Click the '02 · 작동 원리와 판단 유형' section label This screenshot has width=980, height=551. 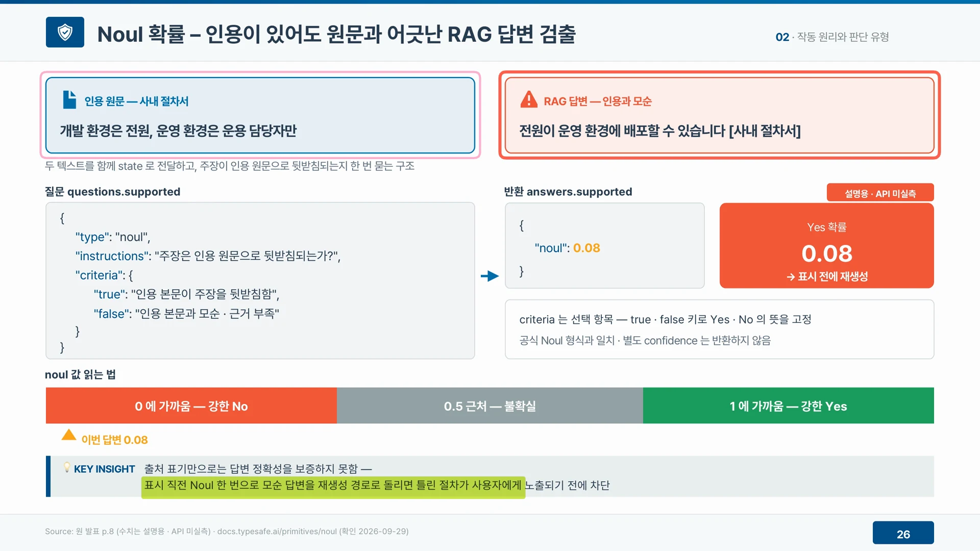tap(832, 37)
